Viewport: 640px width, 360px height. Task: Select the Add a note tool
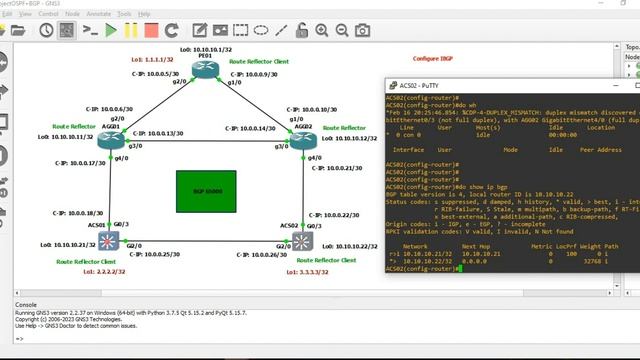point(200,30)
